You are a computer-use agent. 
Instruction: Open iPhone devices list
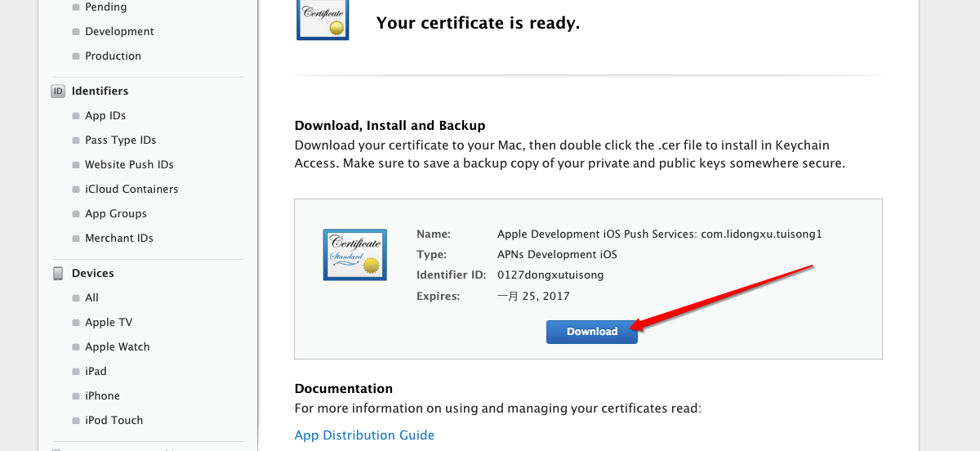[102, 395]
